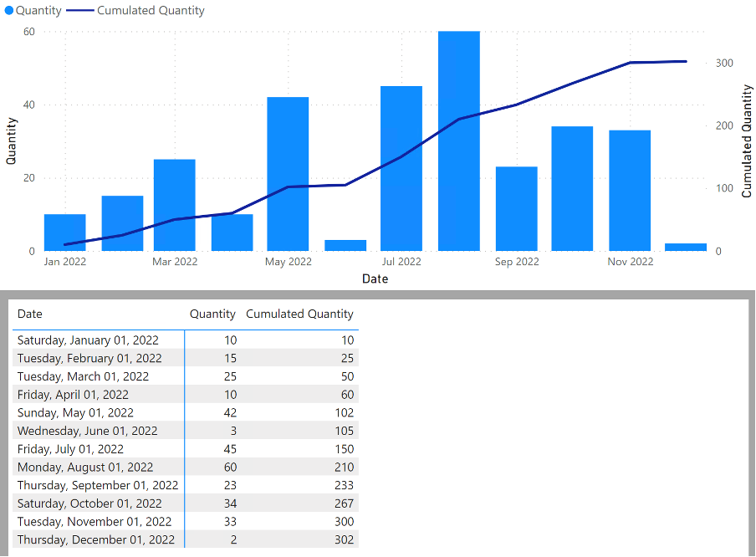Select the December 2022 smallest bar

click(686, 247)
